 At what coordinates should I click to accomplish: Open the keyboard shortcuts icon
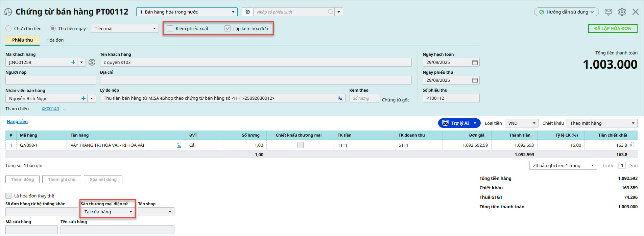point(608,12)
